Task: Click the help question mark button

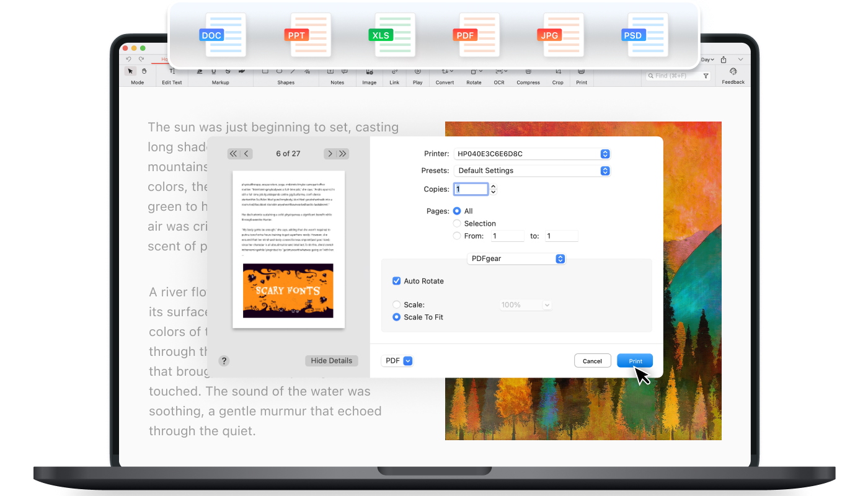Action: 224,361
